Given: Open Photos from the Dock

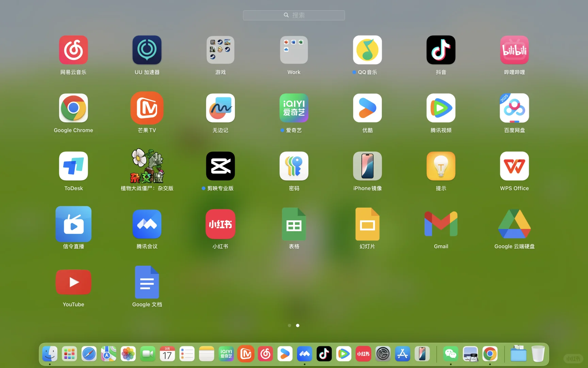Looking at the screenshot, I should click(x=128, y=354).
